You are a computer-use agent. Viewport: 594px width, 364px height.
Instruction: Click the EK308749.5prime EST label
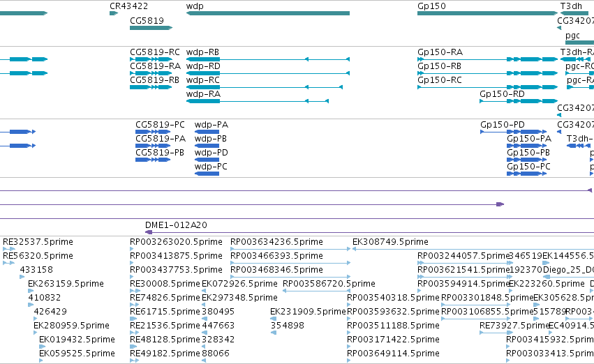pyautogui.click(x=391, y=242)
